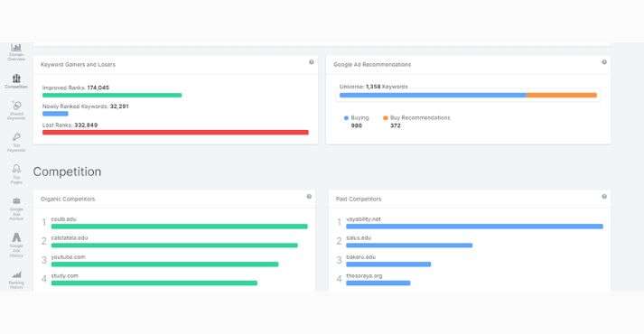Click the Competition section heading
This screenshot has height=334, width=644.
pos(67,172)
